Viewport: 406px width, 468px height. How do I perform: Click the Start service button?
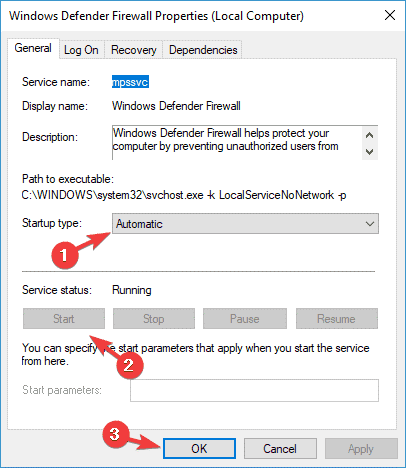(x=64, y=319)
